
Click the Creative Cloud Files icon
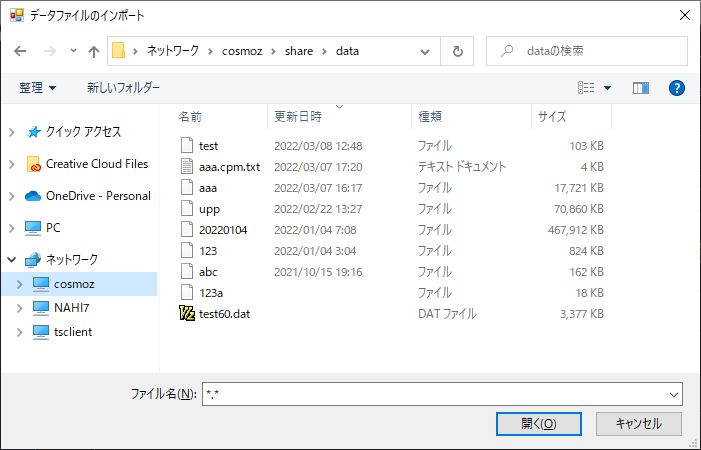[x=34, y=164]
